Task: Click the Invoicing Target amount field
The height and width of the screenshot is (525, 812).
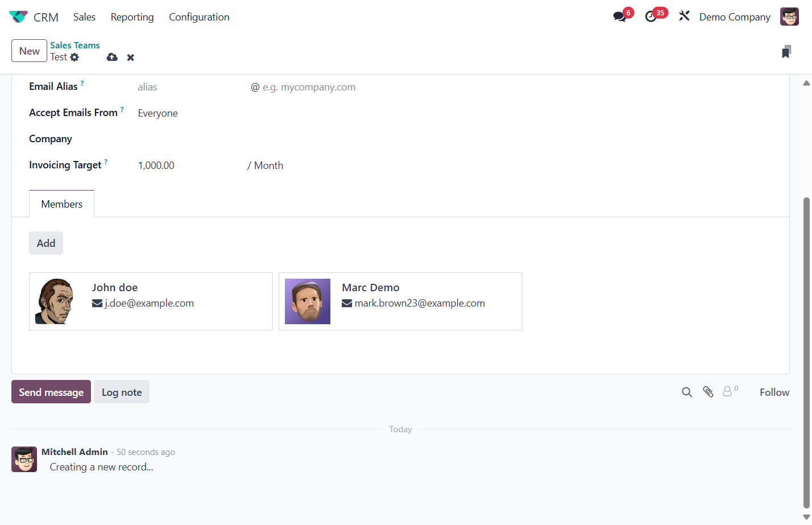Action: [x=190, y=166]
